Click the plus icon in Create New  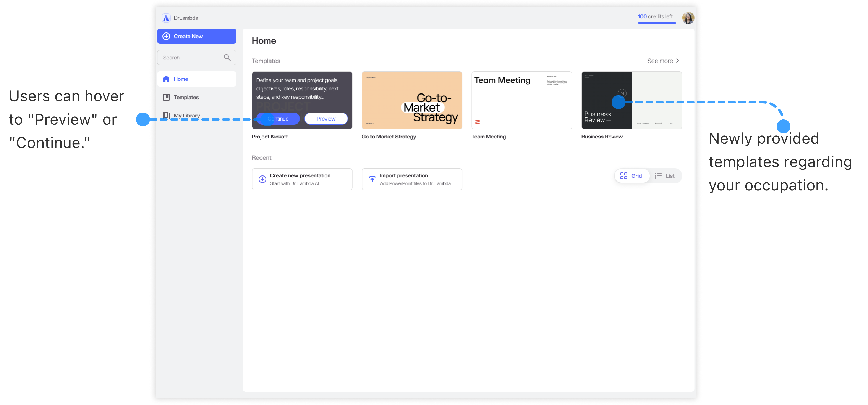[167, 36]
